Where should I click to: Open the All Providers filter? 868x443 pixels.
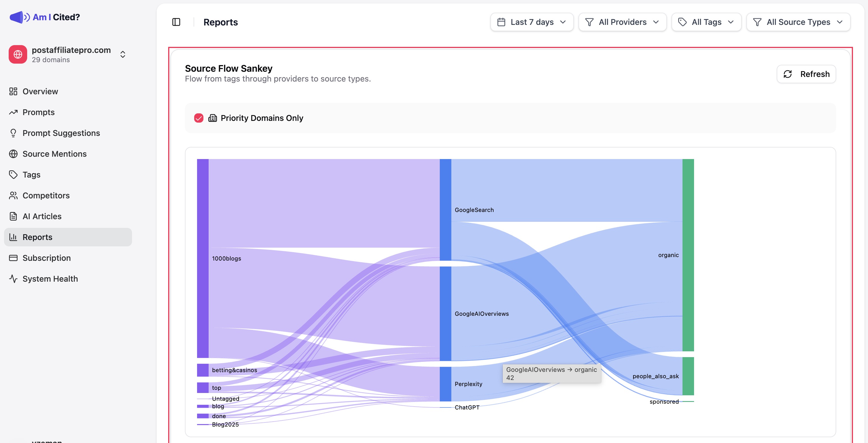coord(622,22)
